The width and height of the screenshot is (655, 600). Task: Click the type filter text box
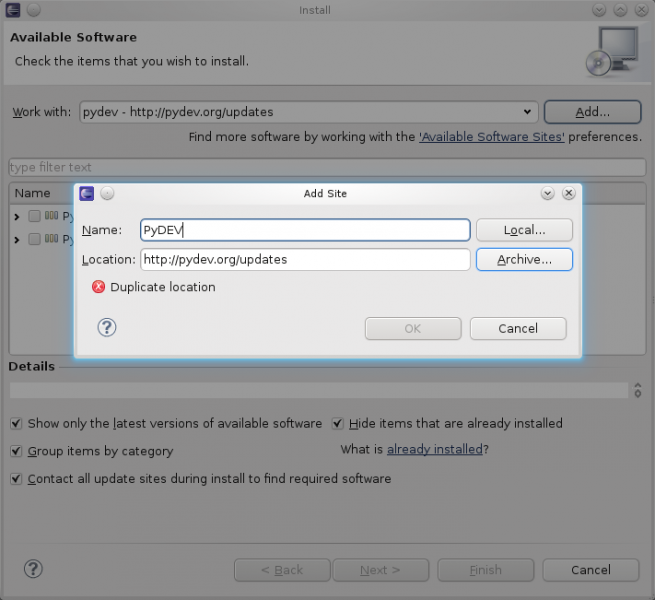327,167
